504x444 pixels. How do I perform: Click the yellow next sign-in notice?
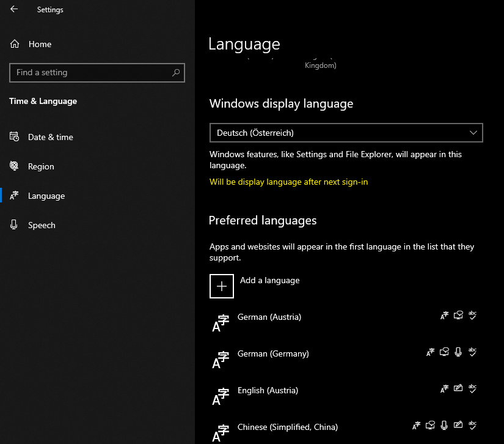(288, 182)
